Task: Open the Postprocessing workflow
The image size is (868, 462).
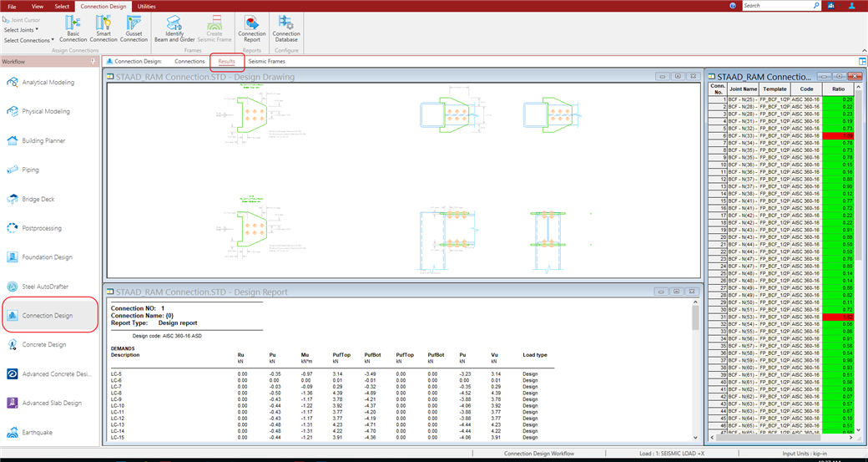Action: coord(41,228)
